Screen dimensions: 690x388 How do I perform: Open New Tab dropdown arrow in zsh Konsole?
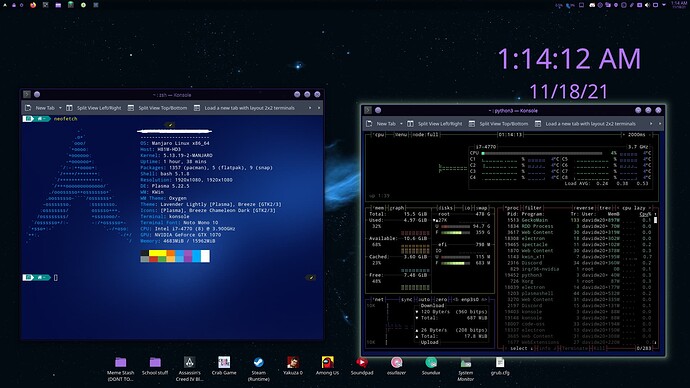click(x=60, y=108)
